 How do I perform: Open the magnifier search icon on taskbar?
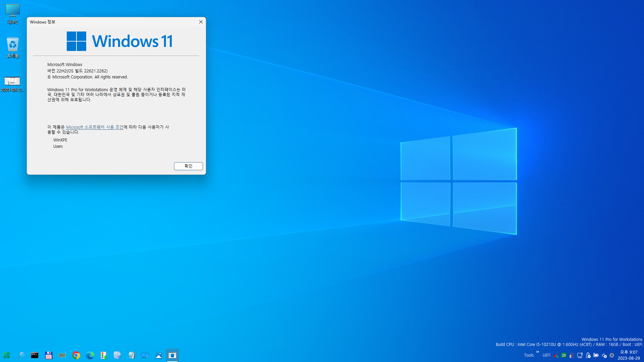click(21, 355)
